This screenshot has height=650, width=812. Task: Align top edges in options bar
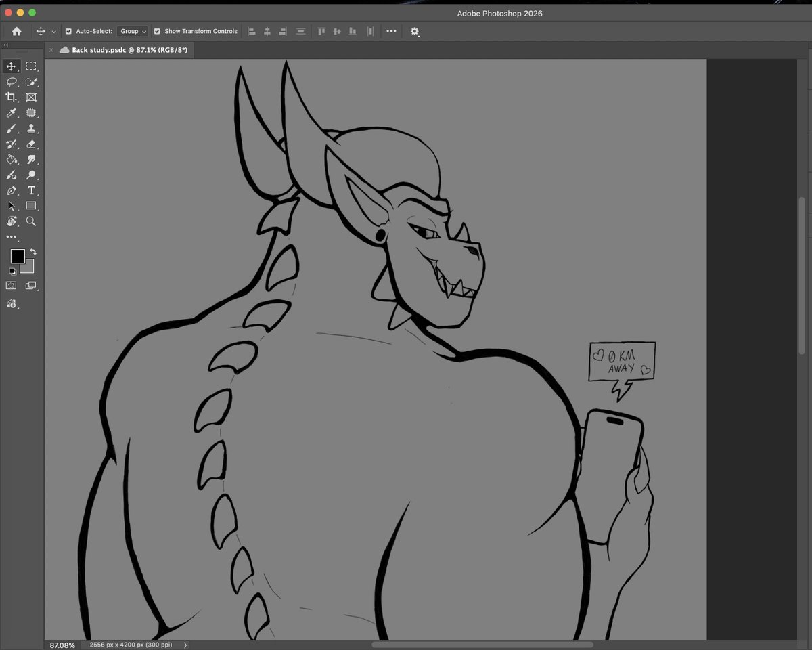(321, 31)
